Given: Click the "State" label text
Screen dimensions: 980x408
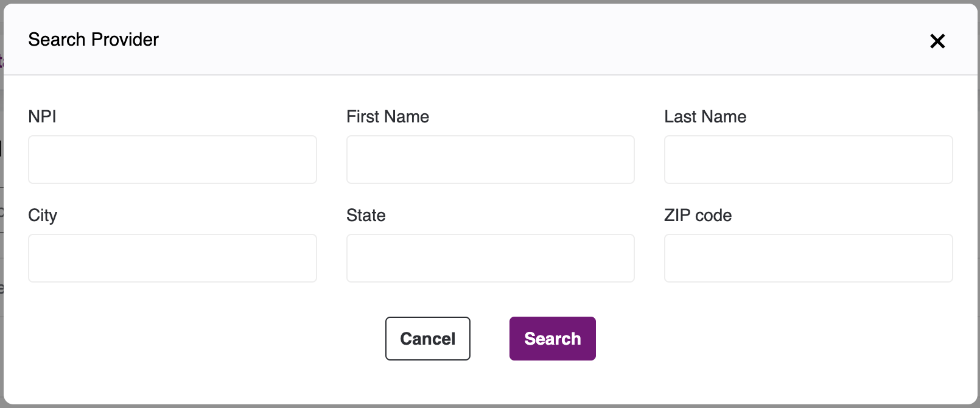Looking at the screenshot, I should (366, 215).
